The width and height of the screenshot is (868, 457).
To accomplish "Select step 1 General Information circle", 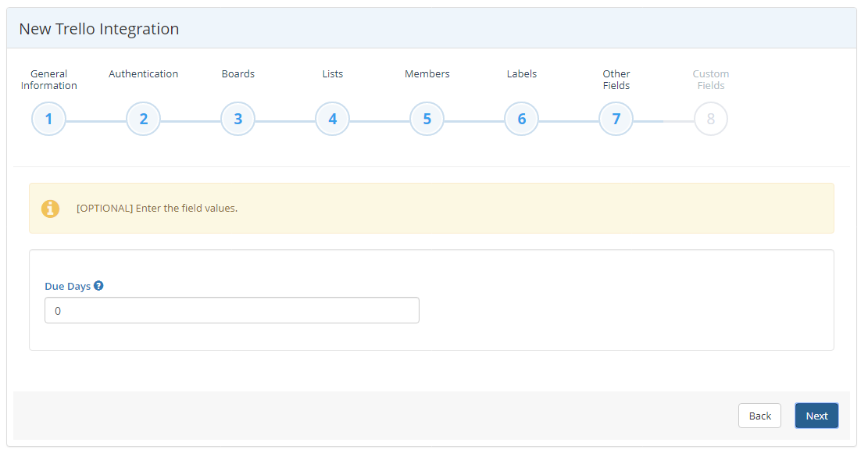I will coord(48,119).
